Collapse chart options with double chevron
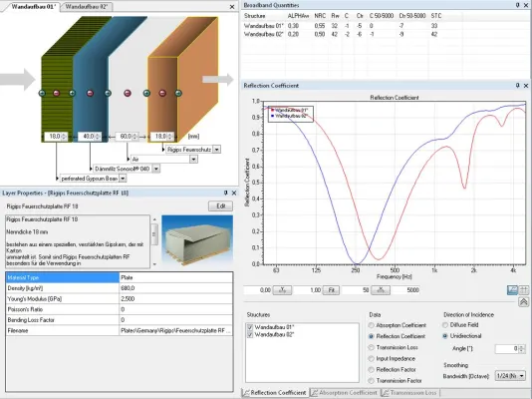The height and width of the screenshot is (399, 532). (523, 302)
